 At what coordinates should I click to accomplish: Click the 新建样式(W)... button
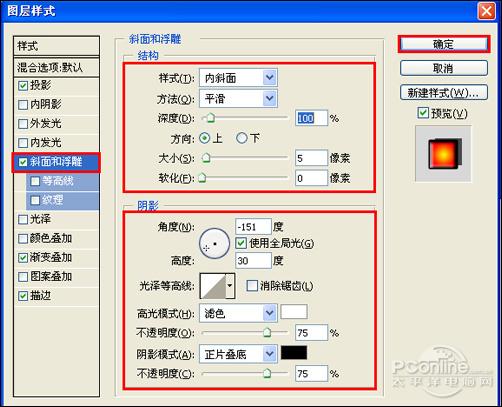[x=444, y=92]
